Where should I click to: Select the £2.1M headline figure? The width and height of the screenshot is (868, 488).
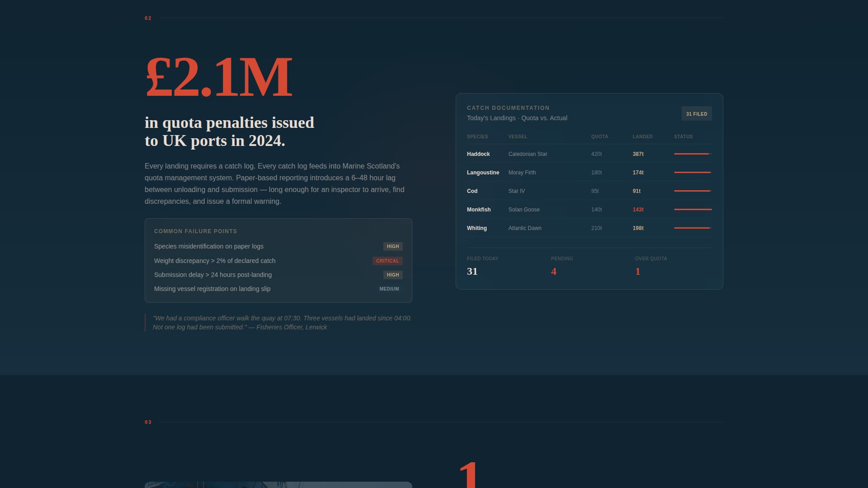pyautogui.click(x=217, y=77)
